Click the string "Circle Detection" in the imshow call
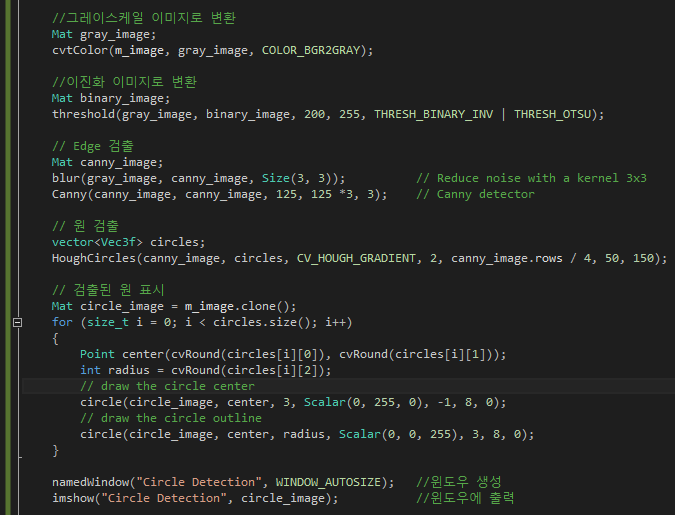Viewport: 675px width, 515px height. click(x=163, y=498)
